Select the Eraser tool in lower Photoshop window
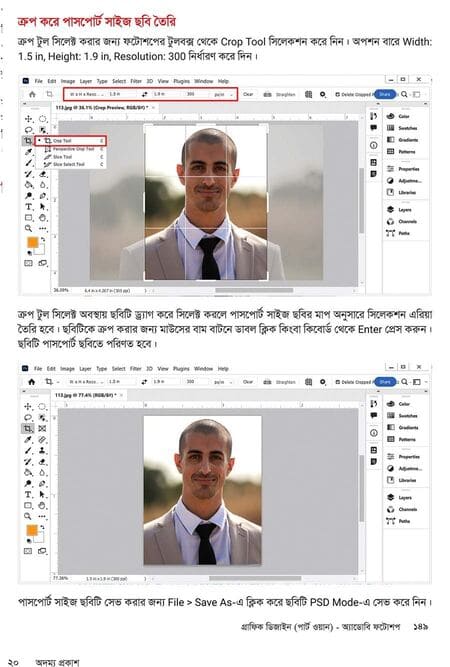This screenshot has height=667, width=450. (x=43, y=462)
